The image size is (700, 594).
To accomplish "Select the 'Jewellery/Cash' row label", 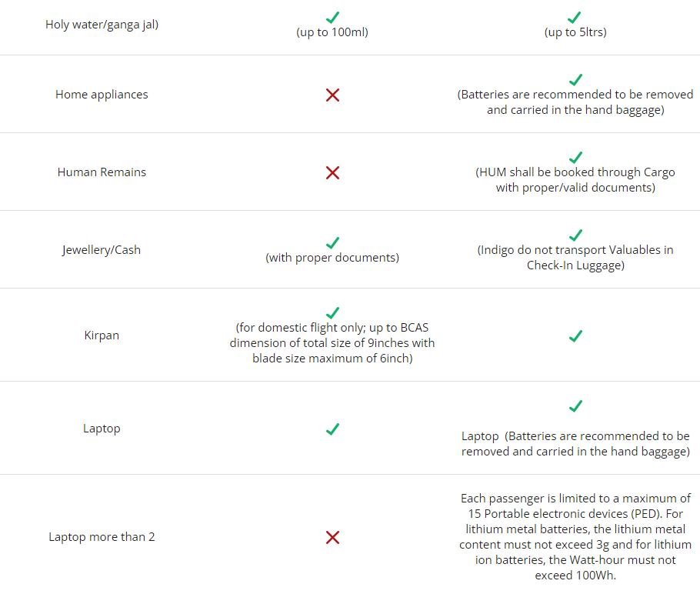I will click(102, 250).
